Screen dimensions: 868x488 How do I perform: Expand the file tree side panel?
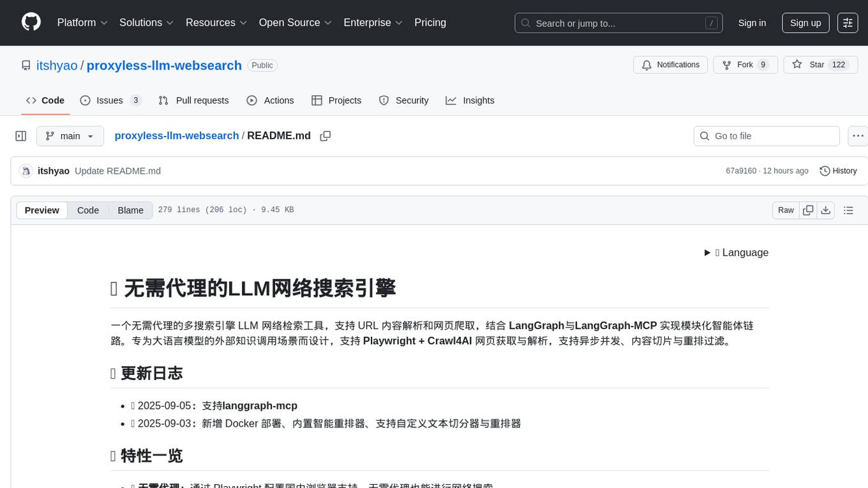pyautogui.click(x=21, y=136)
